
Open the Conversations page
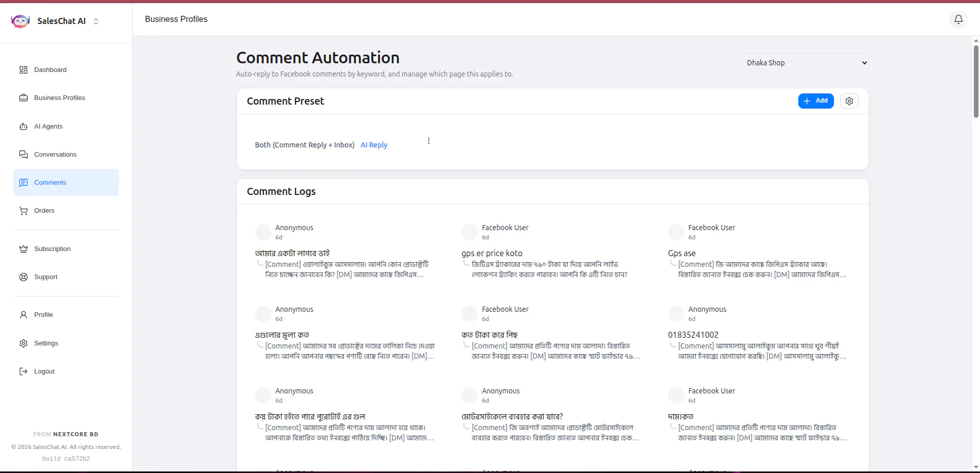point(66,155)
